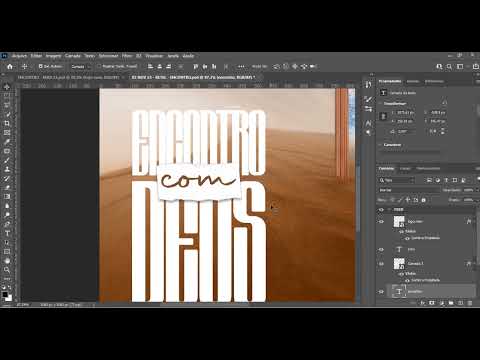Click the foreground color swatch
The image size is (480, 360).
tap(5, 295)
